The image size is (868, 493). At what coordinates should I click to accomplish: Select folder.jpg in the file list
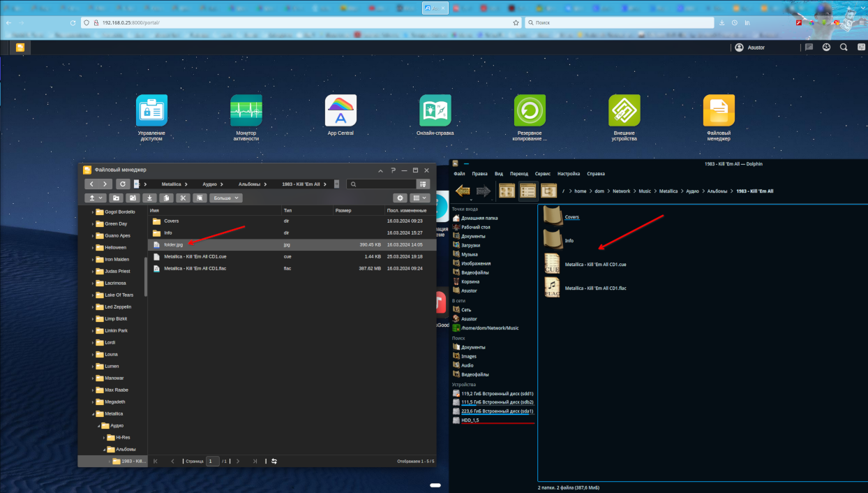pos(292,245)
